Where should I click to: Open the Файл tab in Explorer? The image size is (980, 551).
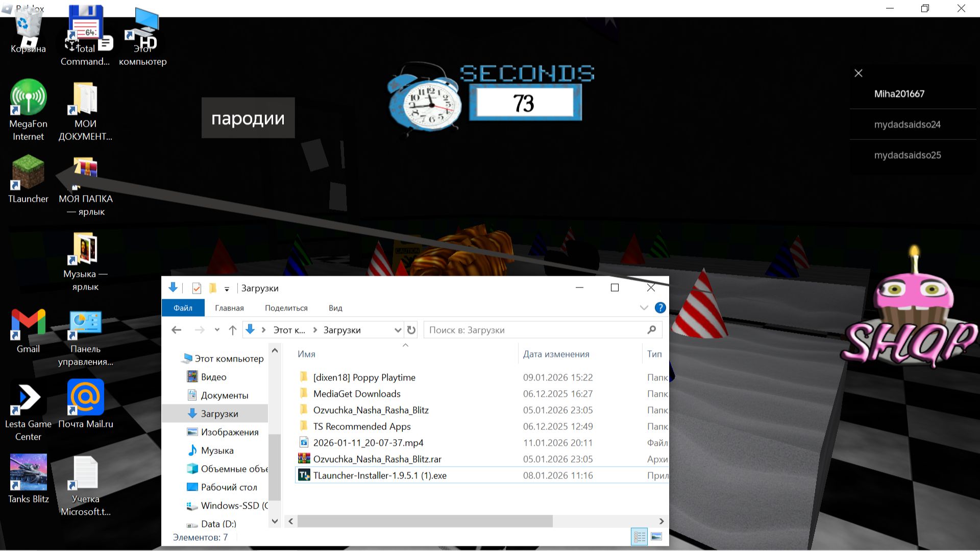pyautogui.click(x=183, y=308)
